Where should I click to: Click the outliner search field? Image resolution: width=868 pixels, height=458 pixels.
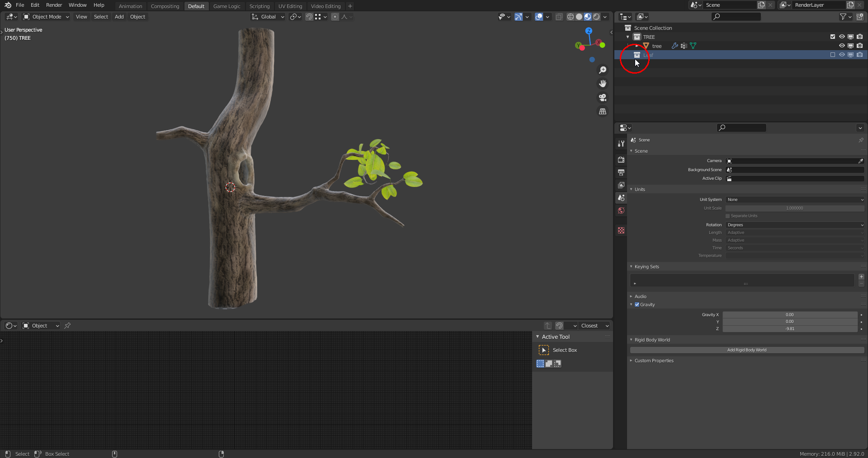click(x=737, y=17)
